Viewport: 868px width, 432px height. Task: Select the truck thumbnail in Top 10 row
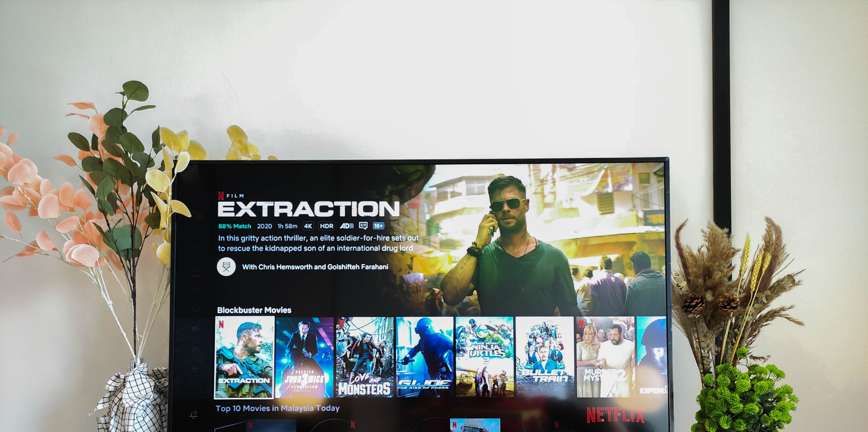click(475, 425)
